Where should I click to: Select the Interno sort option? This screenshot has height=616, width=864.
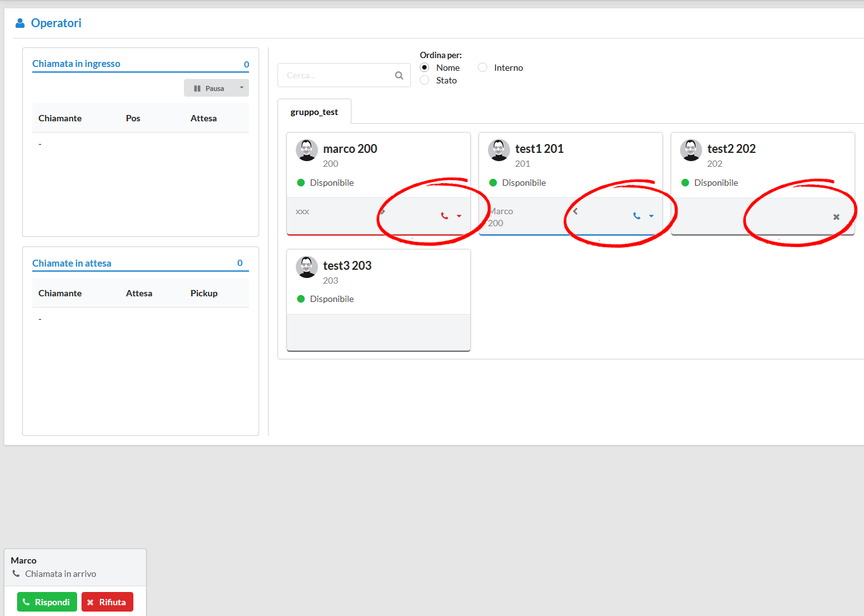pyautogui.click(x=482, y=67)
